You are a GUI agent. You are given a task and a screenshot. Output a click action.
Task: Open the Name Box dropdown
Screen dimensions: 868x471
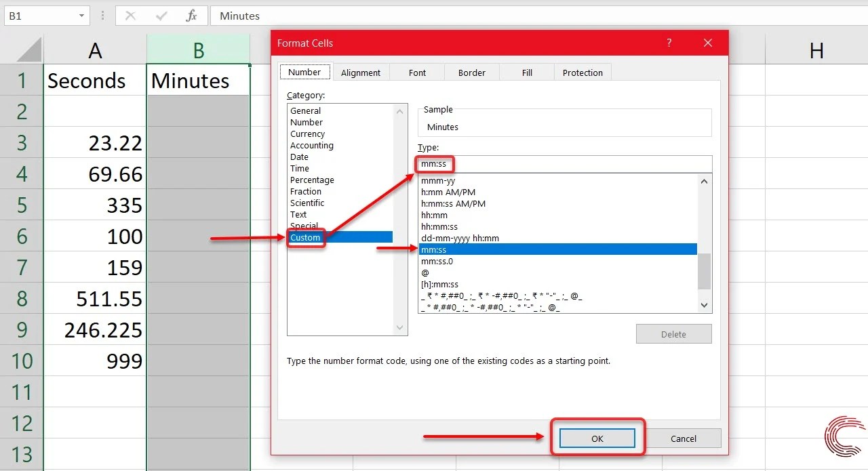[82, 15]
